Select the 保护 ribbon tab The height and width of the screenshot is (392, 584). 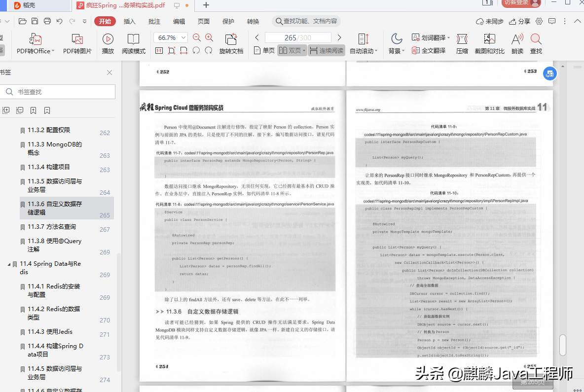[x=228, y=21]
